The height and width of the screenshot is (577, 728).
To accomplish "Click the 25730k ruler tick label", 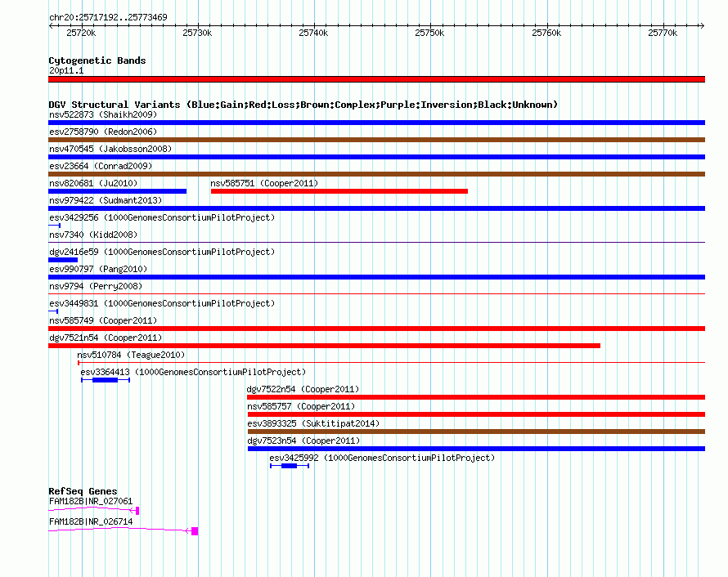I will [197, 33].
